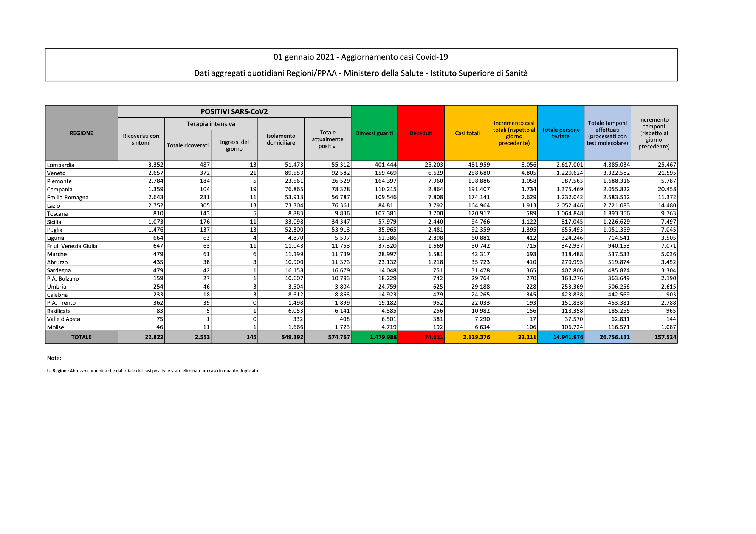The width and height of the screenshot is (756, 534).
Task: Select the Terapia intensiva subheader
Action: click(211, 124)
